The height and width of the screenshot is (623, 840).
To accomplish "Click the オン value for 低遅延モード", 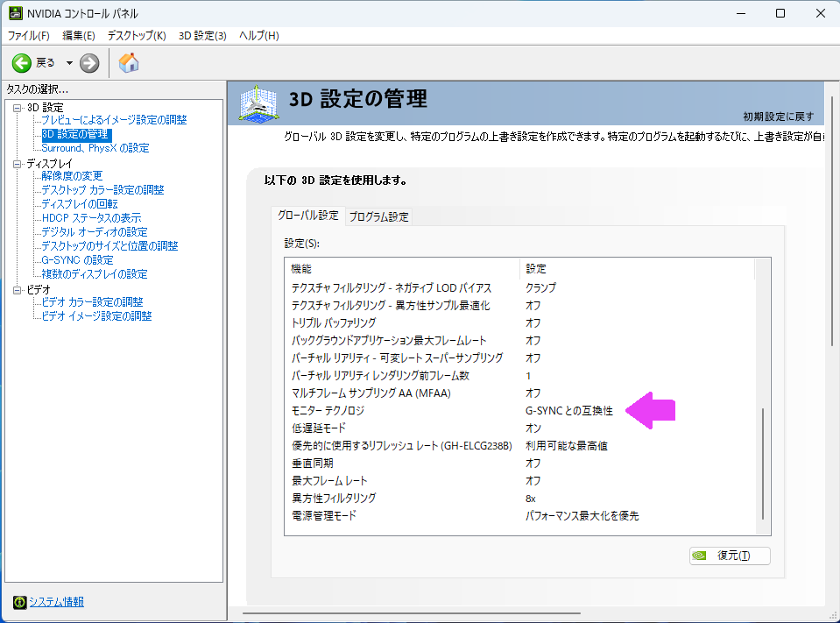I will (533, 428).
